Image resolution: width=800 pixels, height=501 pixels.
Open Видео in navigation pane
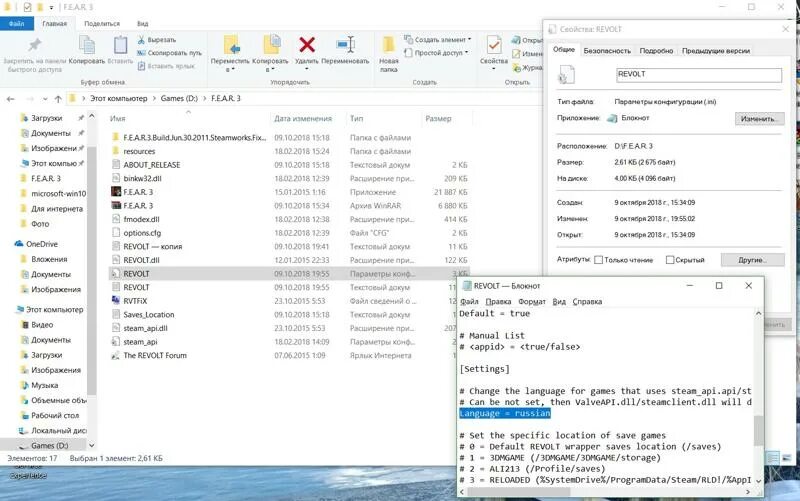click(42, 324)
